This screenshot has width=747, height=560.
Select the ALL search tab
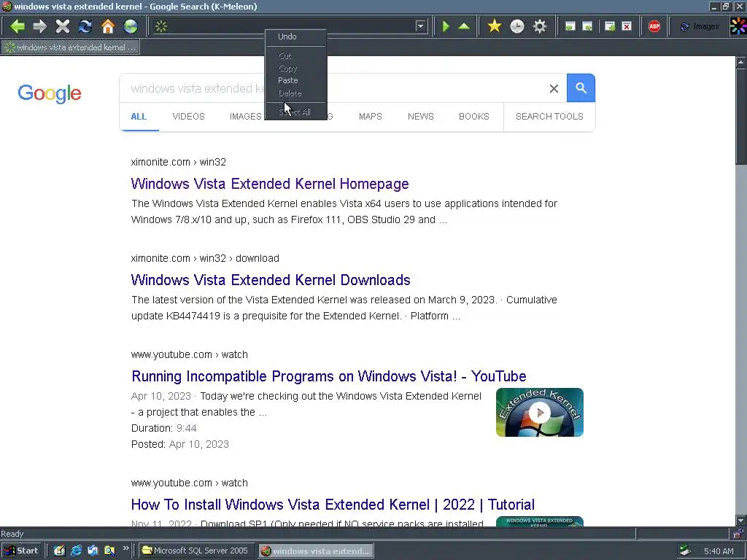pyautogui.click(x=139, y=117)
